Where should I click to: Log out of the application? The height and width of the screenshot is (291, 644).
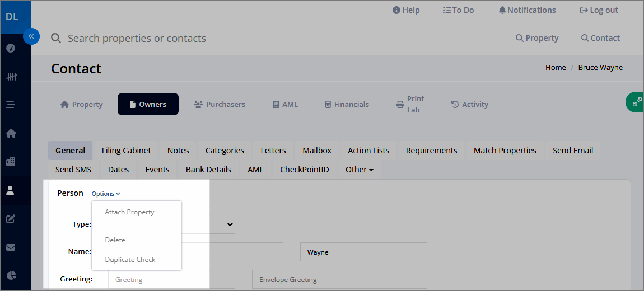599,10
